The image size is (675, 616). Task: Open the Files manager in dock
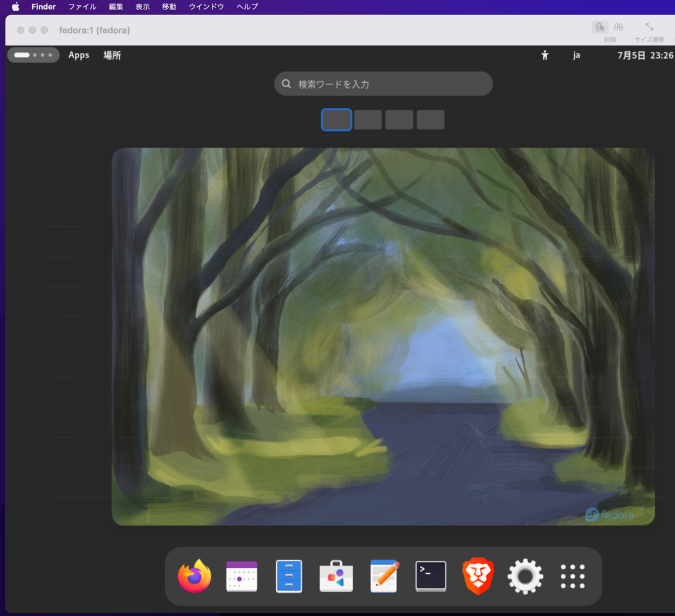tap(289, 576)
